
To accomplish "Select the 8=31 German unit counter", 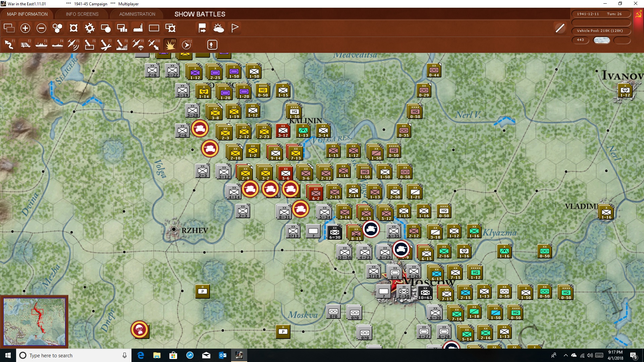I will [x=284, y=212].
